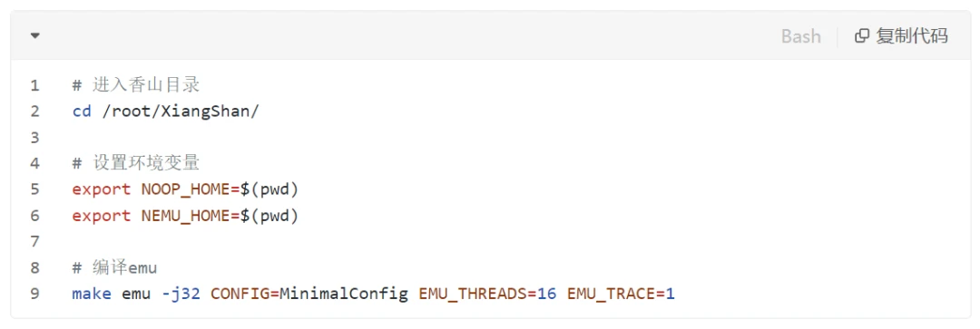Click the copy code icon
This screenshot has width=980, height=329.
coord(862,36)
